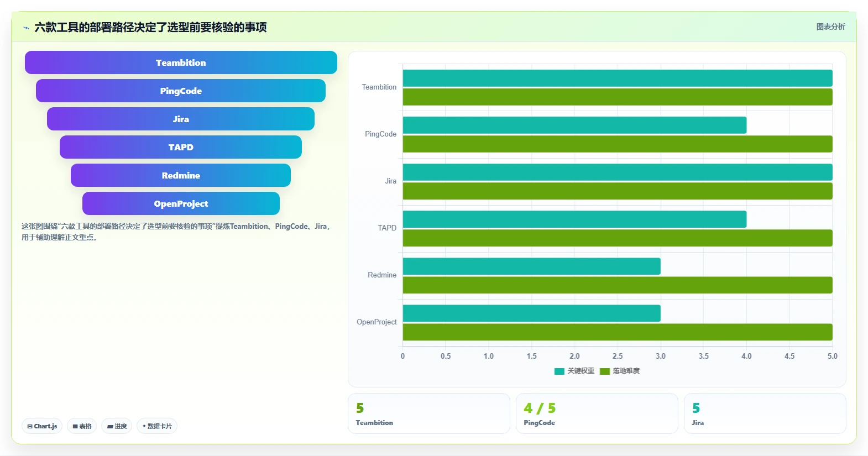Click the Teambition y-axis label in chart
The image size is (868, 456).
[x=379, y=87]
